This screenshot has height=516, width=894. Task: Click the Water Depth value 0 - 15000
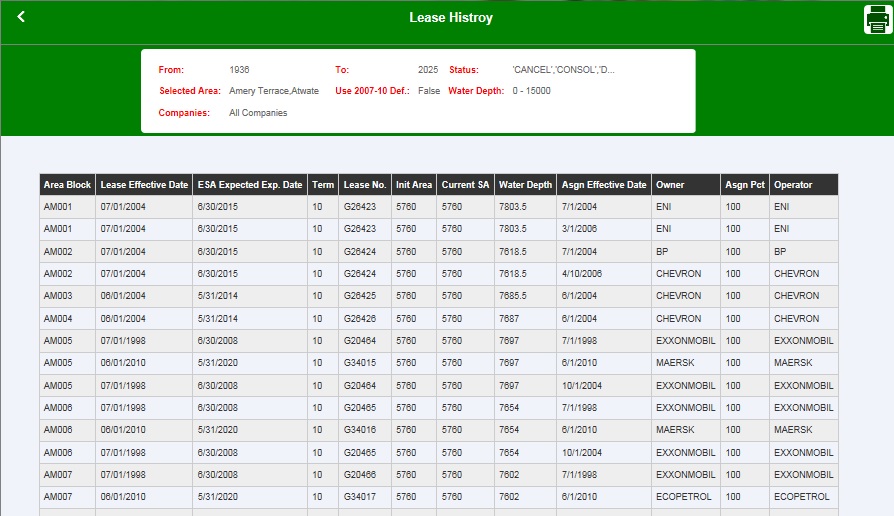pyautogui.click(x=531, y=91)
